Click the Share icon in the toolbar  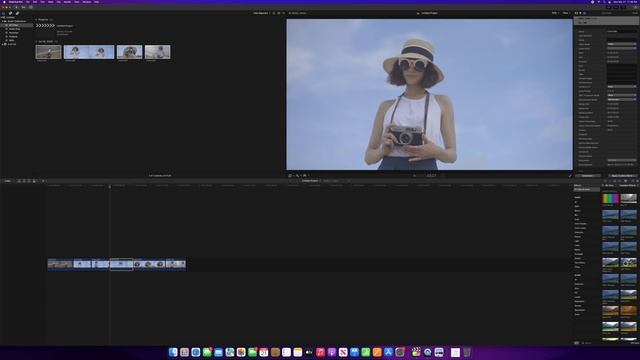[x=636, y=7]
